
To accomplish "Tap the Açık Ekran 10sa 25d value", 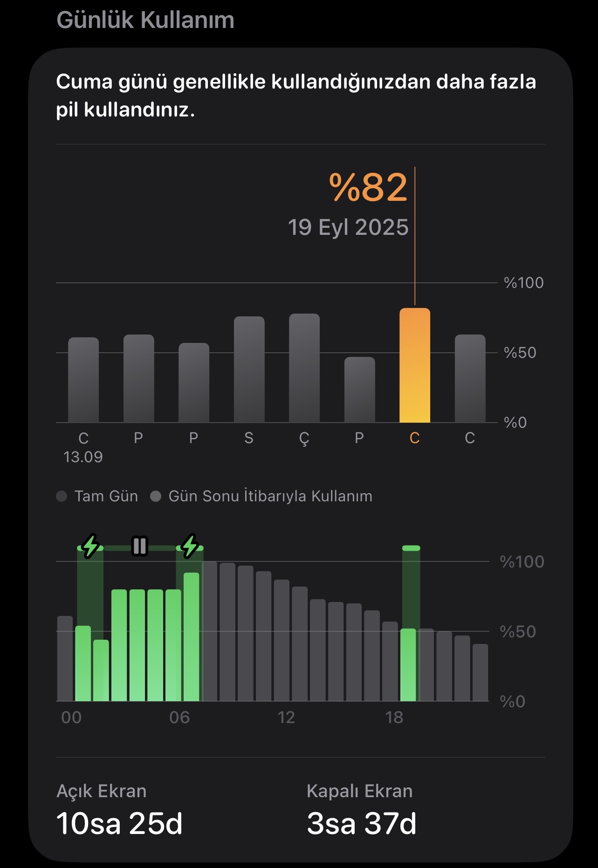I will tap(119, 823).
